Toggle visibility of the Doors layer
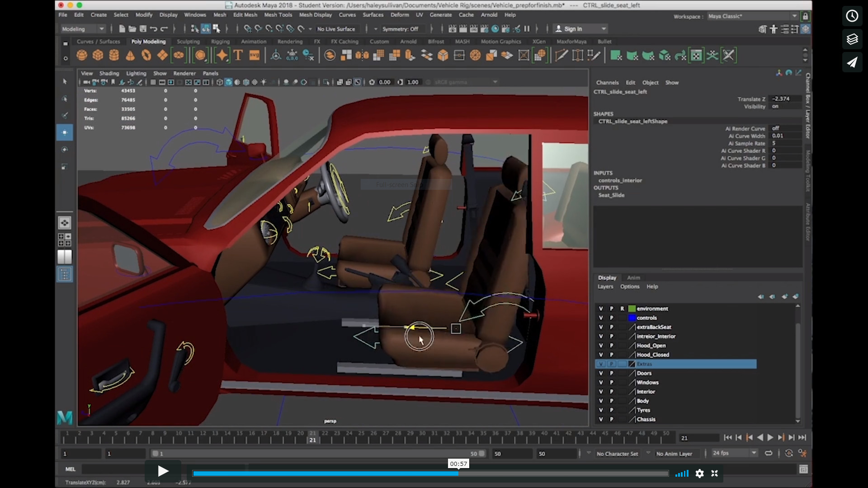Image resolution: width=868 pixels, height=488 pixels. (602, 373)
